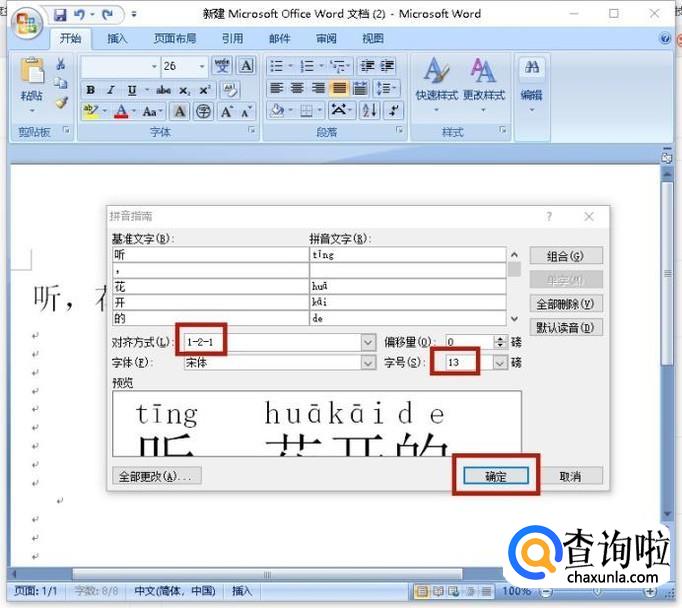Open line spacing options
This screenshot has height=608, width=682.
click(x=385, y=88)
